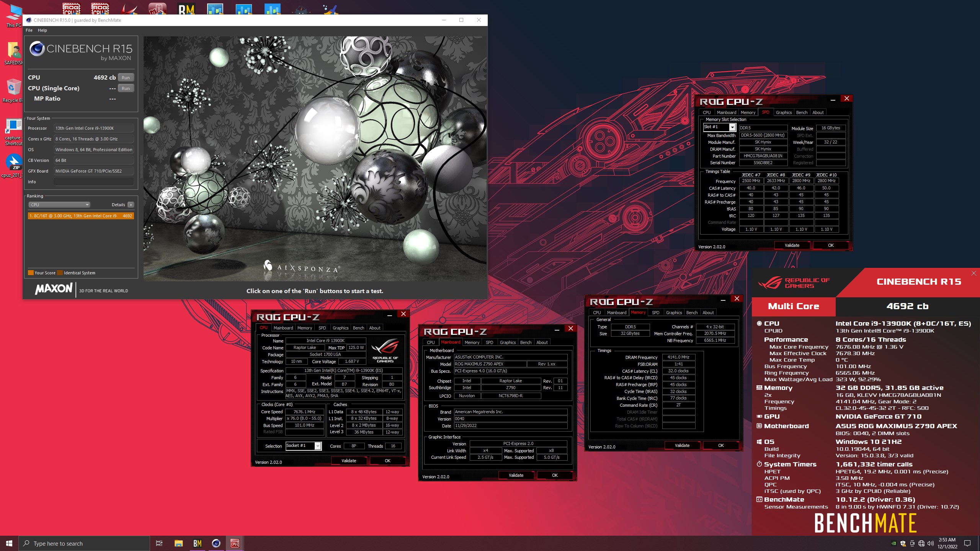Click OK in CPU-Z SPD window
Image resolution: width=980 pixels, height=551 pixels.
tap(831, 245)
